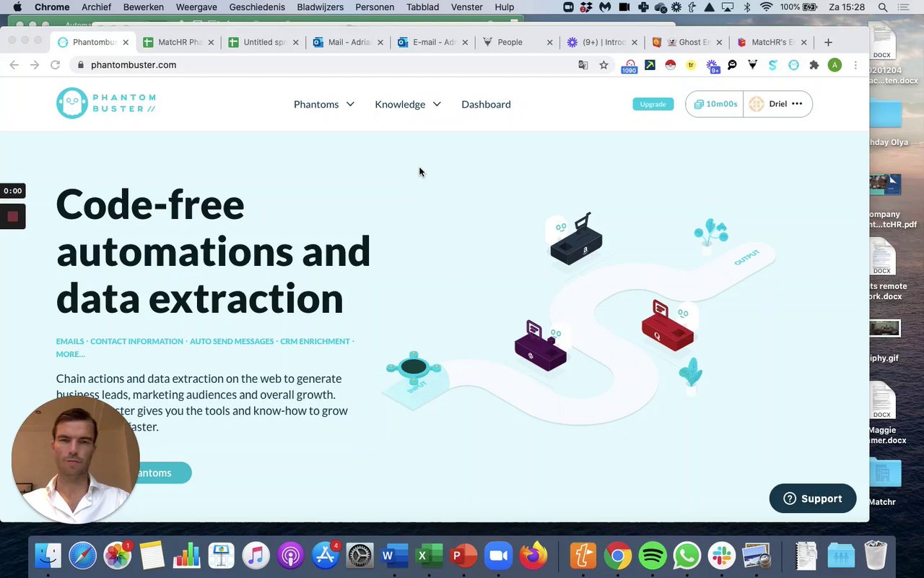Click the 0:00 recording timer
Screen dimensions: 924x578
(x=12, y=191)
